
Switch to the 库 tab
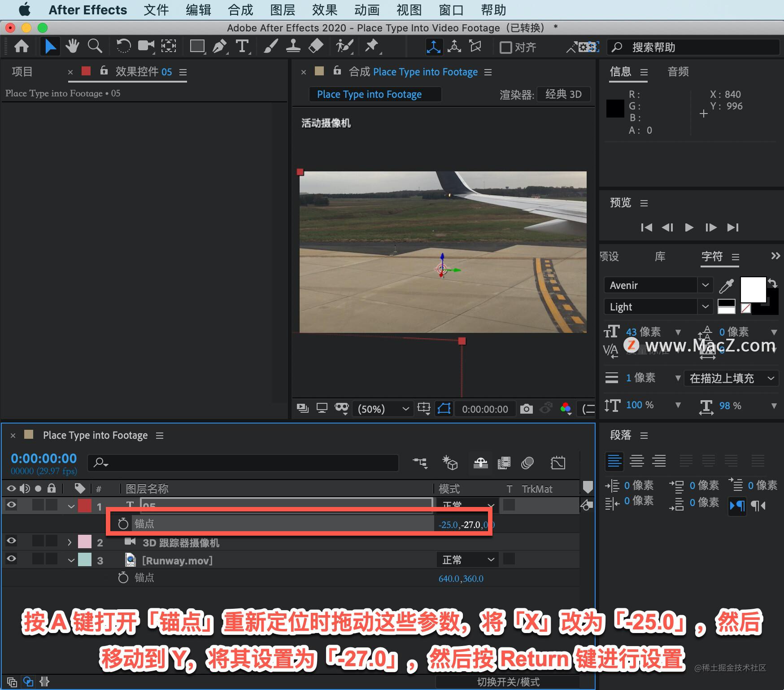(660, 256)
